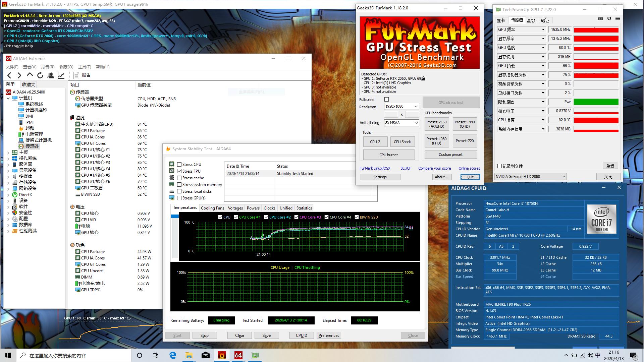
Task: Toggle the FurMark Fullscreen checkbox
Action: coord(386,100)
